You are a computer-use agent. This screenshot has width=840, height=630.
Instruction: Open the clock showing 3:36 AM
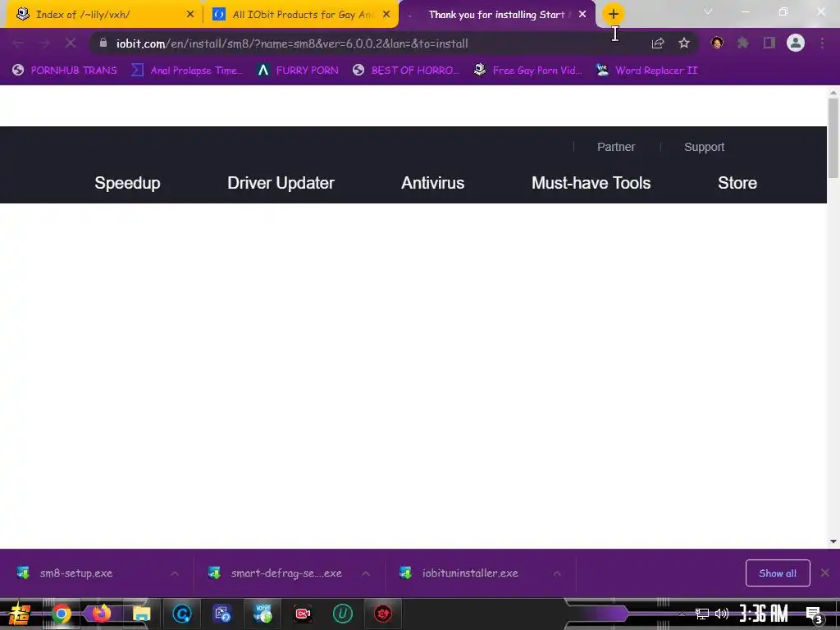pyautogui.click(x=764, y=614)
